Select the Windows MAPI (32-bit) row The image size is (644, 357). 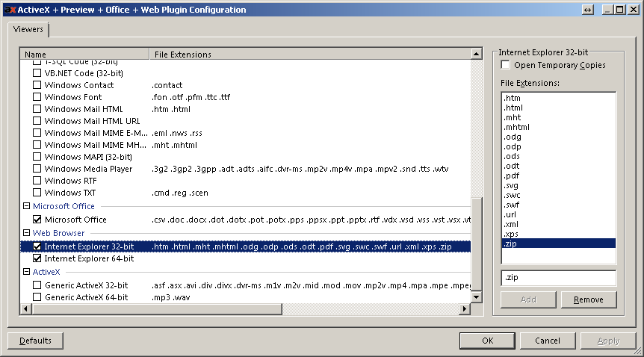click(246, 157)
